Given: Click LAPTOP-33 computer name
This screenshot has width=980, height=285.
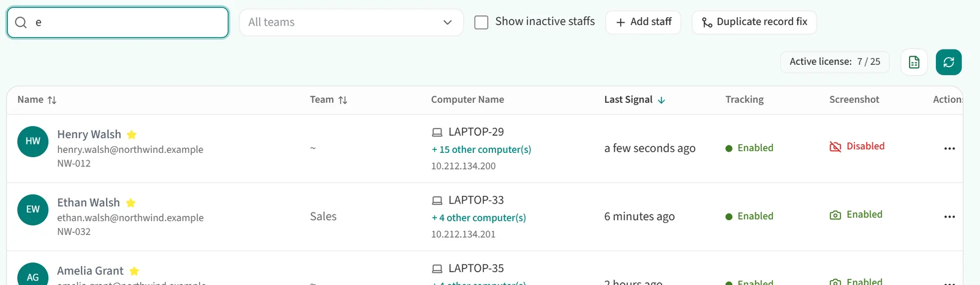Looking at the screenshot, I should [x=476, y=201].
